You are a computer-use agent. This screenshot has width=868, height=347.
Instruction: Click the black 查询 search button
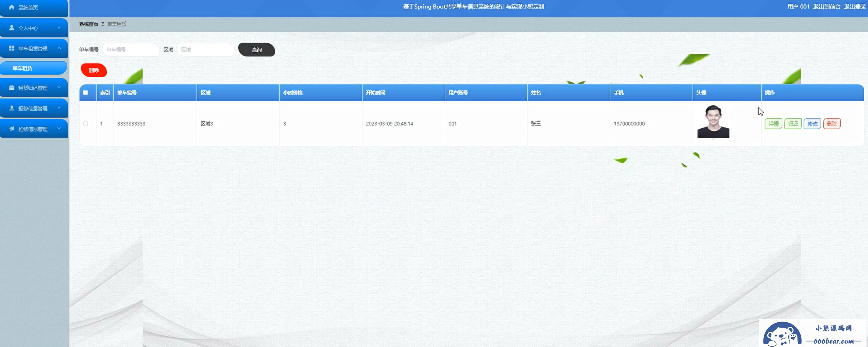coord(256,50)
